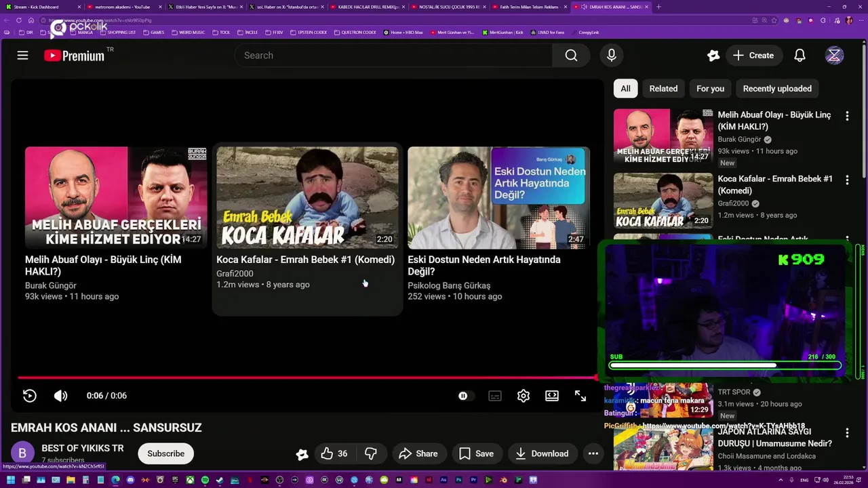The width and height of the screenshot is (868, 488).
Task: Seek on the red video progress bar
Action: pyautogui.click(x=307, y=378)
